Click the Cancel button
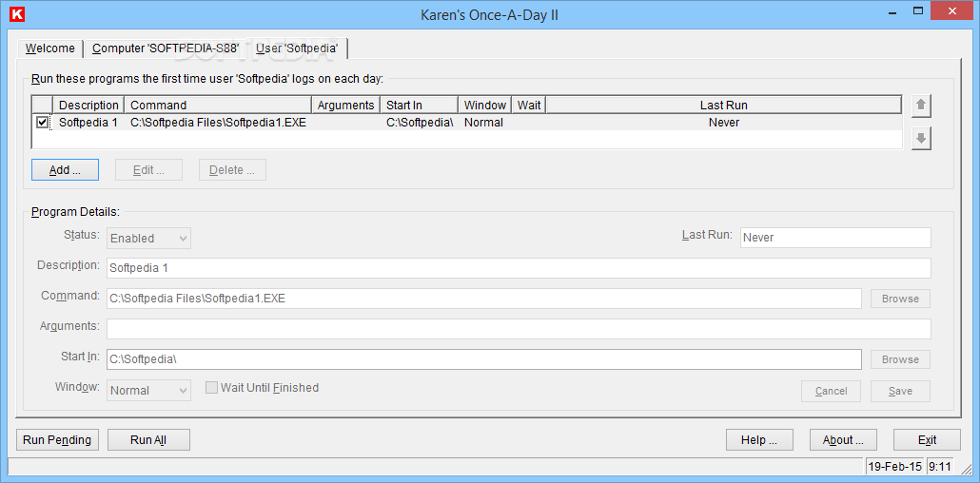The image size is (980, 483). pyautogui.click(x=832, y=391)
